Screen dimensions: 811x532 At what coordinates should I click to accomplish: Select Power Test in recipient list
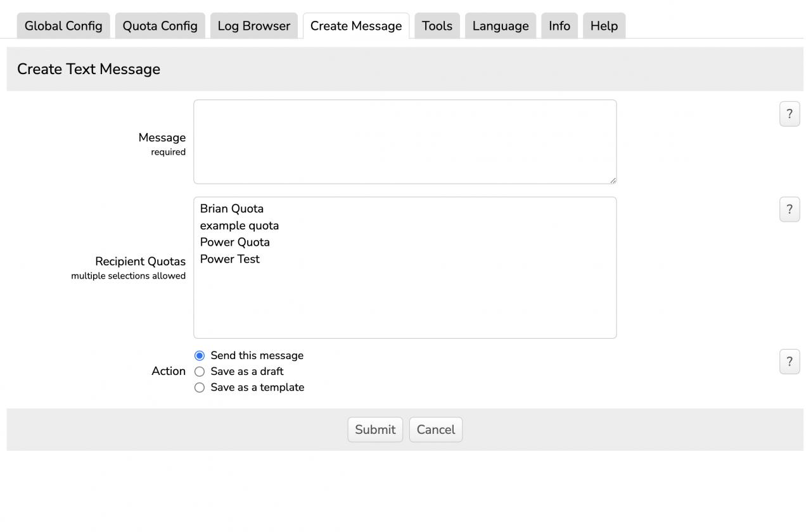pyautogui.click(x=230, y=259)
